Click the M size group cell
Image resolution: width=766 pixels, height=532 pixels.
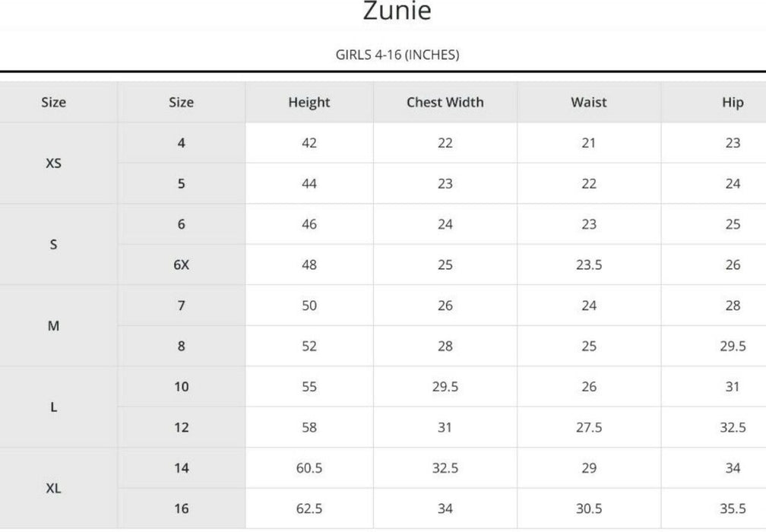tap(54, 326)
